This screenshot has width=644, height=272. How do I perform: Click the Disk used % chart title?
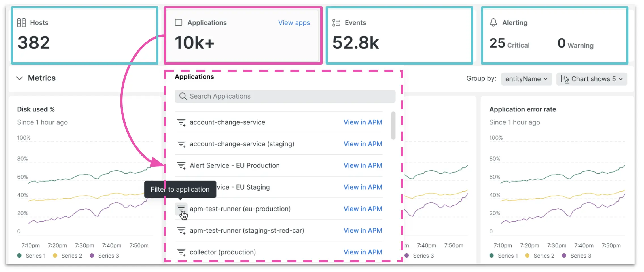point(36,109)
